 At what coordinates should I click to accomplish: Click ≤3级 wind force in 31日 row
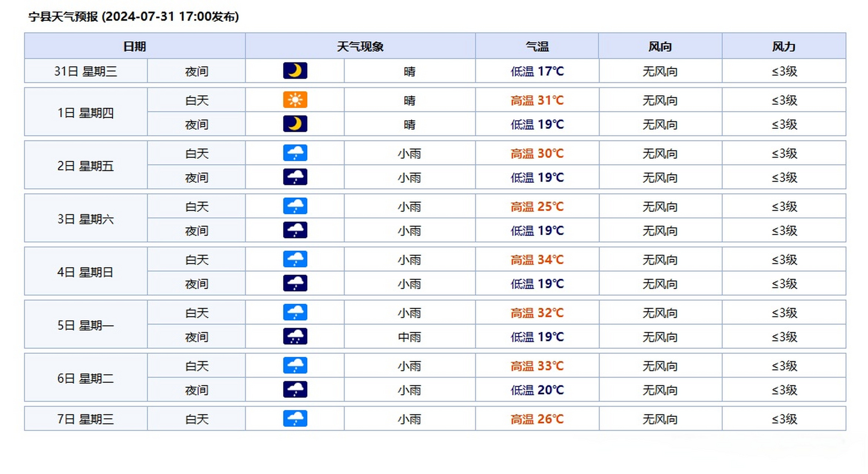(784, 71)
